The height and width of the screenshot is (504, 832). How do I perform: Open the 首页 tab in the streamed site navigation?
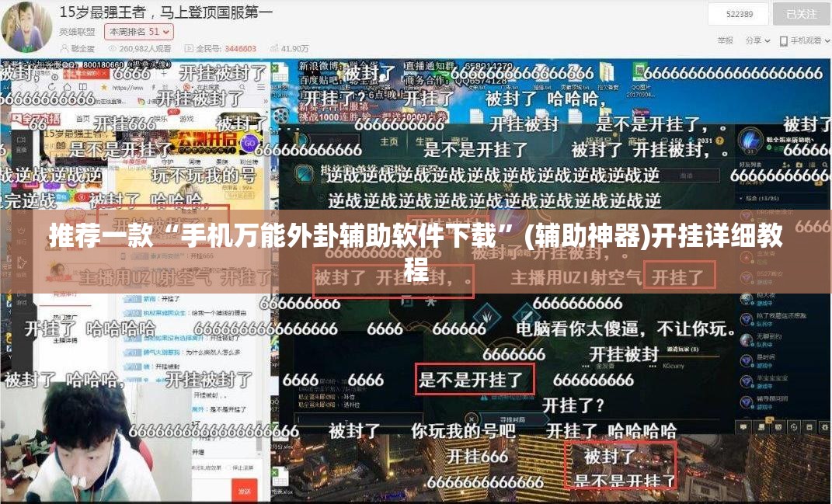pyautogui.click(x=83, y=118)
